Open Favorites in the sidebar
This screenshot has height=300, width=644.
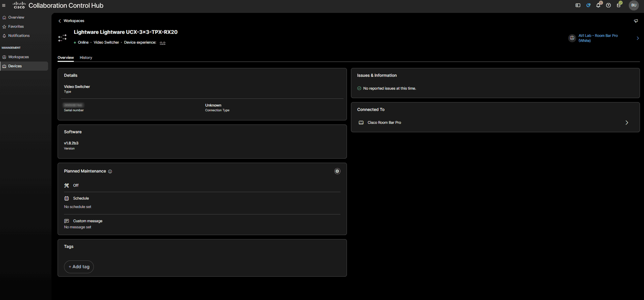pos(24,26)
